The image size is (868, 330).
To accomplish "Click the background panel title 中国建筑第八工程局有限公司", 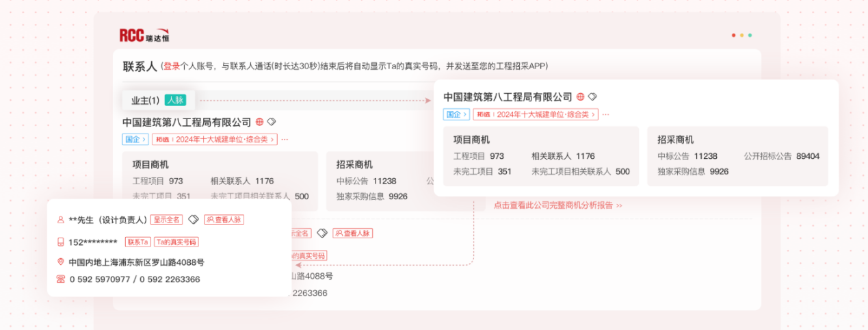I will (187, 123).
